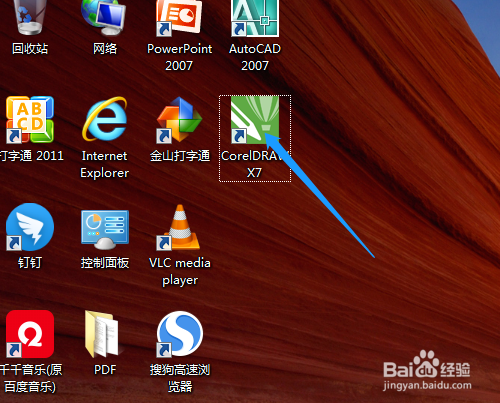The image size is (500, 403).
Task: Select the 控制面板 Control Panel icon
Action: [x=105, y=229]
